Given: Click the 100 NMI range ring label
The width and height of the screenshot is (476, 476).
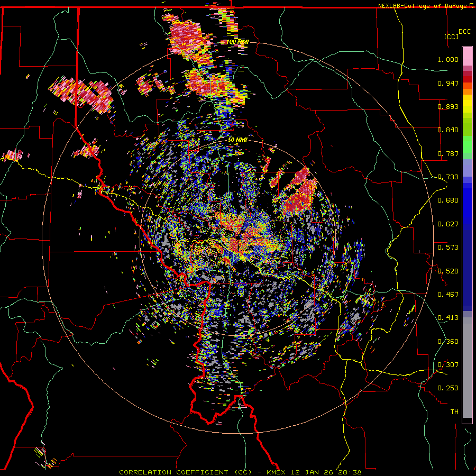Looking at the screenshot, I should (x=237, y=42).
